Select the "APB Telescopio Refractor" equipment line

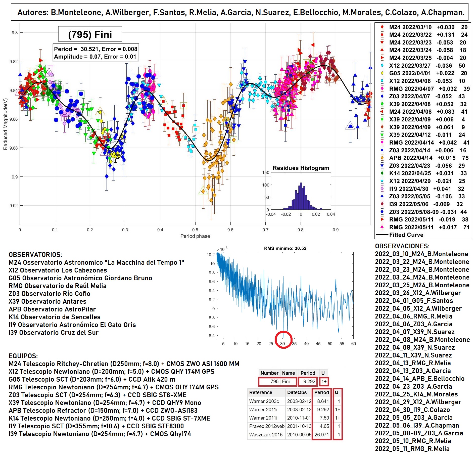click(x=103, y=411)
